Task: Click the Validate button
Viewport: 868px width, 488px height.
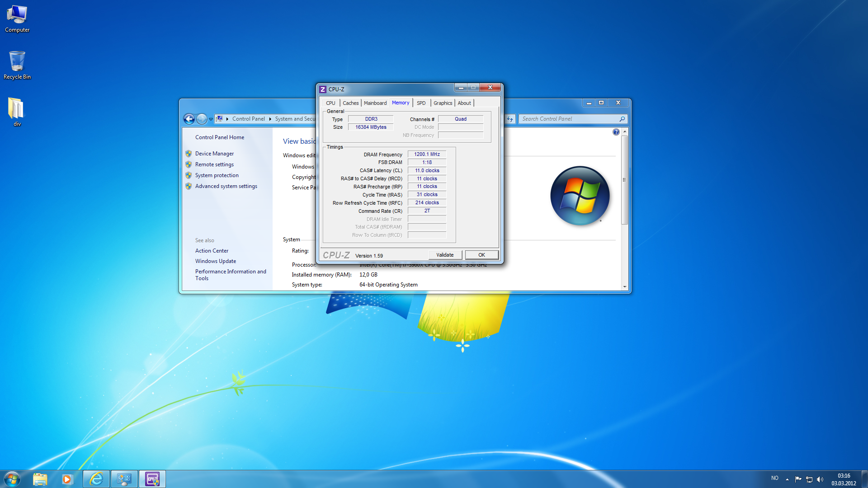Action: [x=445, y=255]
